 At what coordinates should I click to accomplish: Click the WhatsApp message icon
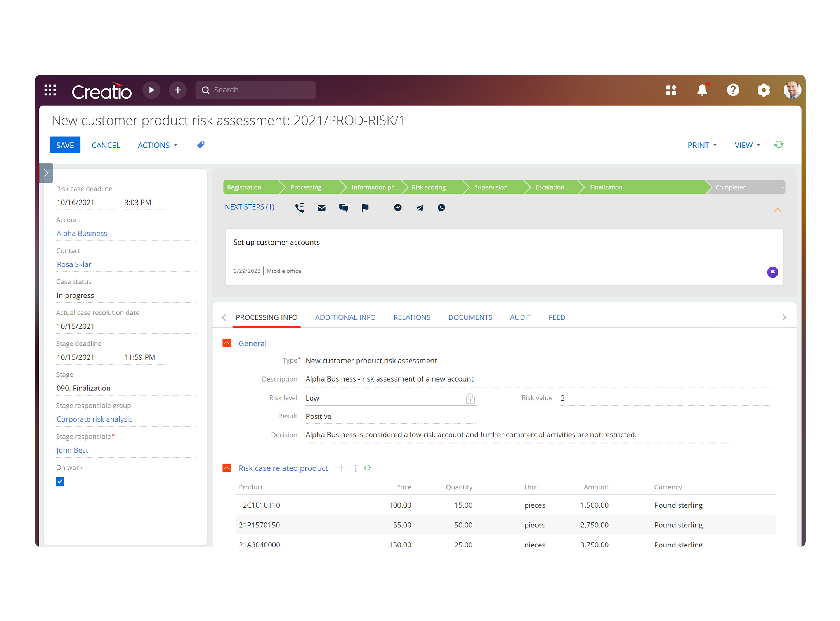(441, 208)
